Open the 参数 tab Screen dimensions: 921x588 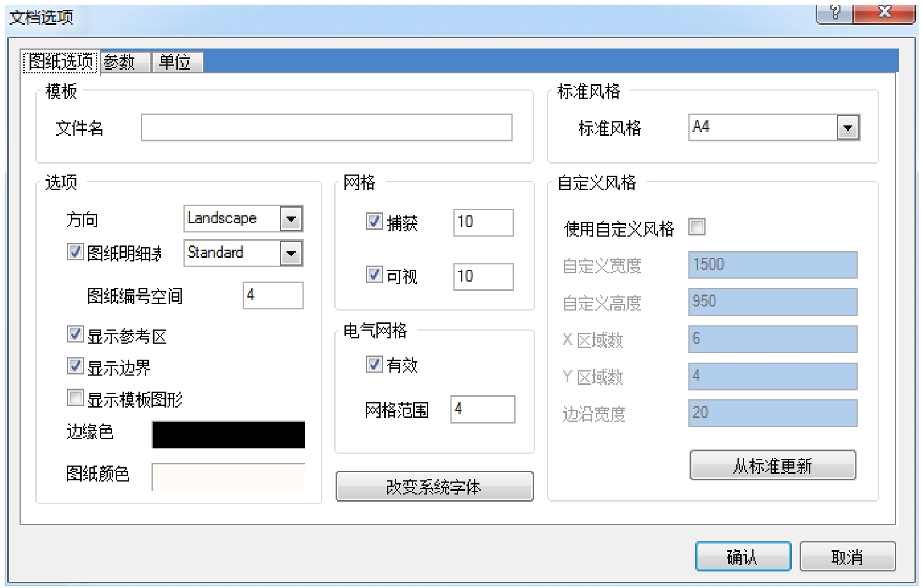click(125, 62)
